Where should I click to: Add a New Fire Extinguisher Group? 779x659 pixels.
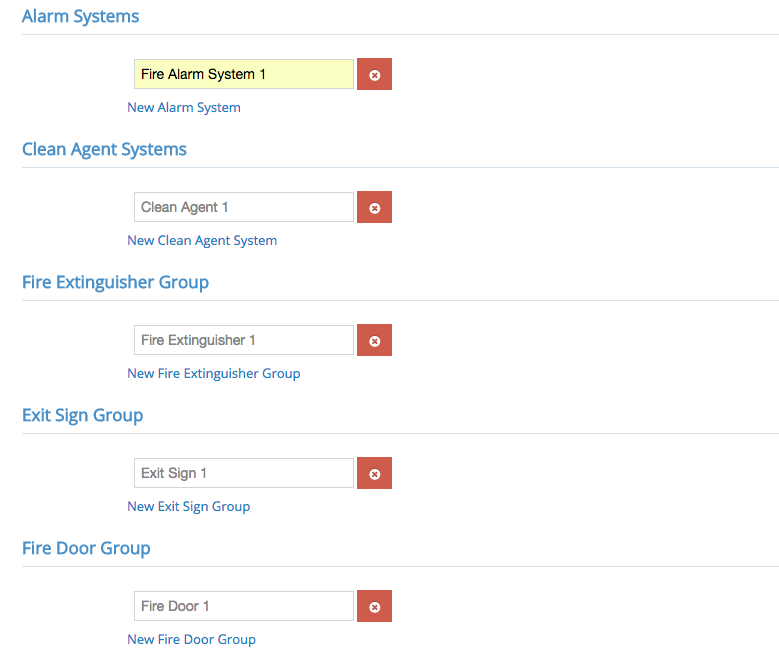point(214,373)
